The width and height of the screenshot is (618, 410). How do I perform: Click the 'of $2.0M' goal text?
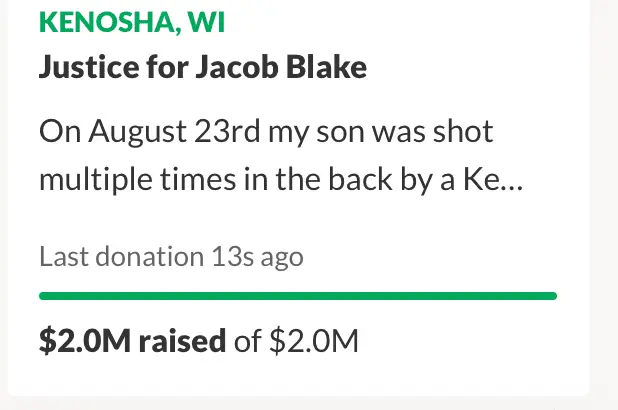click(x=296, y=341)
